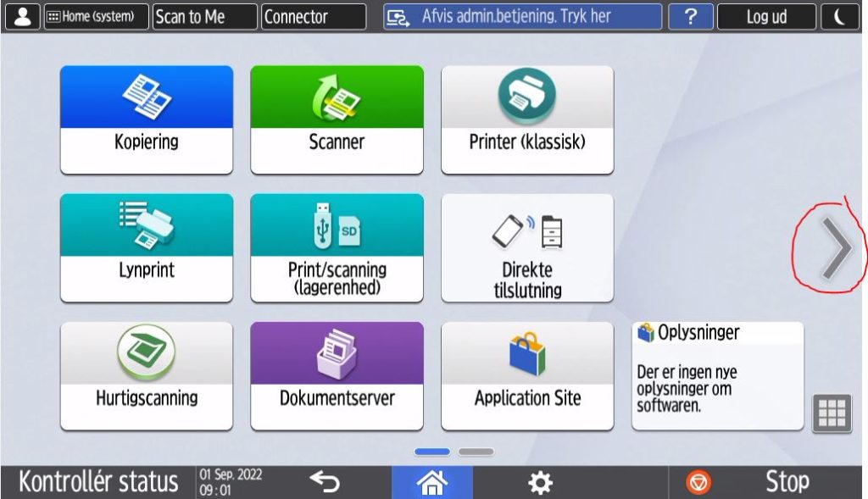Open the Connector shortcut

coord(314,17)
